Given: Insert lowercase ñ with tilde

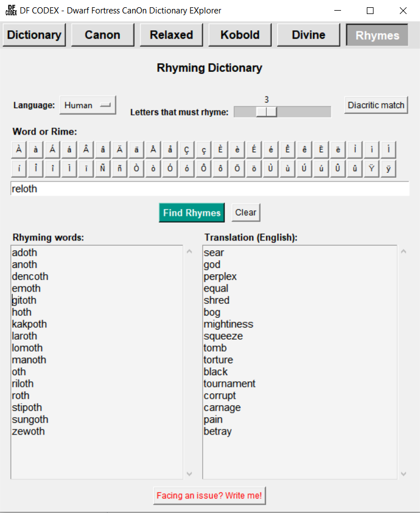Looking at the screenshot, I should click(120, 169).
